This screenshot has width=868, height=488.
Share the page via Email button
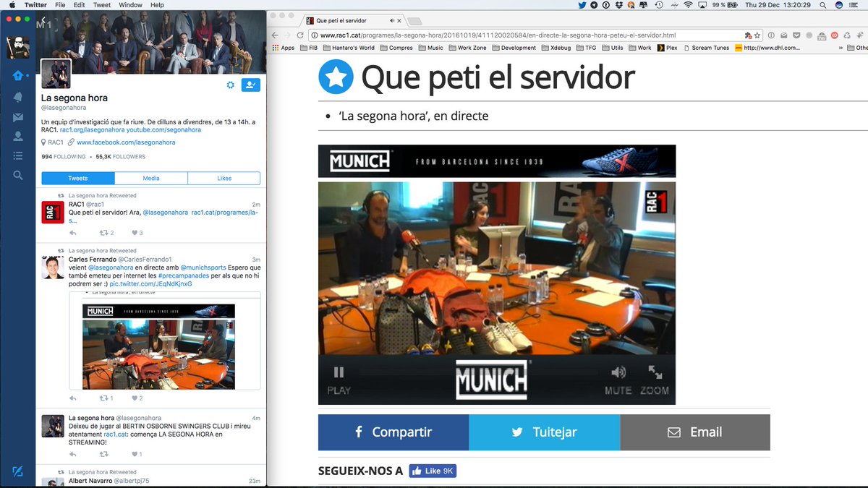click(695, 432)
